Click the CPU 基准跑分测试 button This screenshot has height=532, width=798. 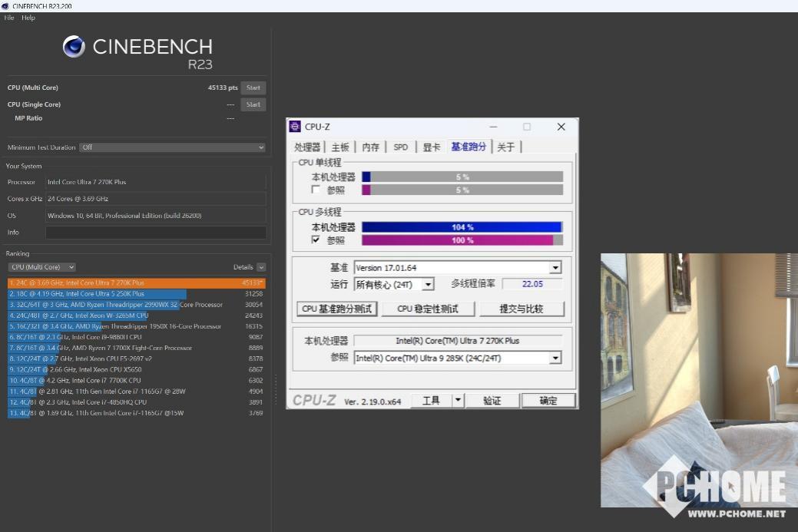pos(336,309)
